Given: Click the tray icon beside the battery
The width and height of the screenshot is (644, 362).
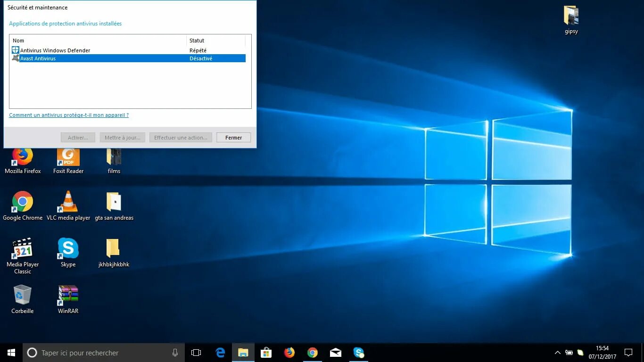Looking at the screenshot, I should coord(580,353).
